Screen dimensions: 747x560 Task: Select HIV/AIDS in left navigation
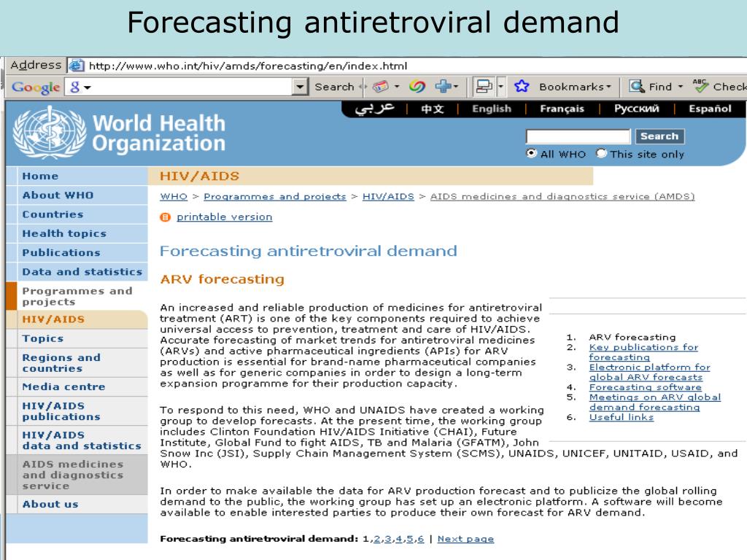coord(77,319)
